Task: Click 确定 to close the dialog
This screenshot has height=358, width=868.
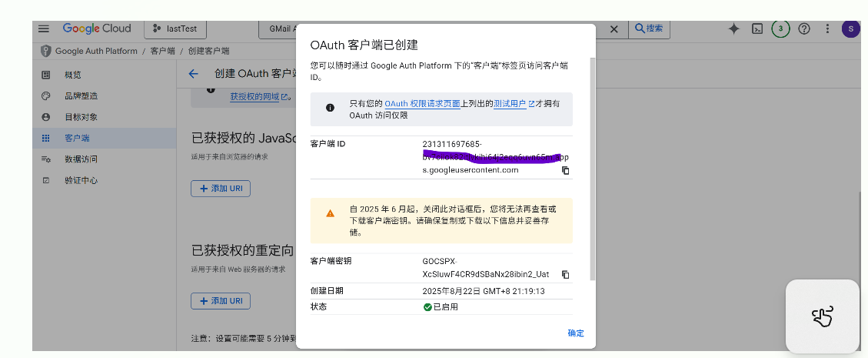Action: [576, 333]
